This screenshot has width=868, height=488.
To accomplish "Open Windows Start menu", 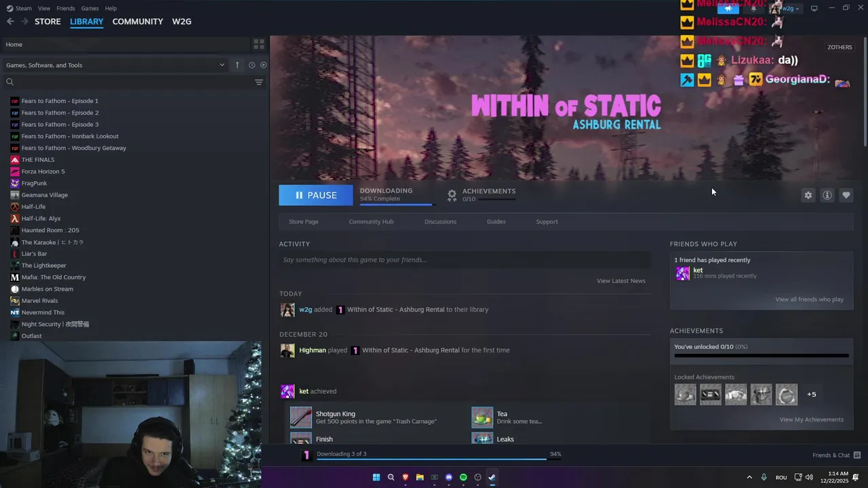I will 376,477.
